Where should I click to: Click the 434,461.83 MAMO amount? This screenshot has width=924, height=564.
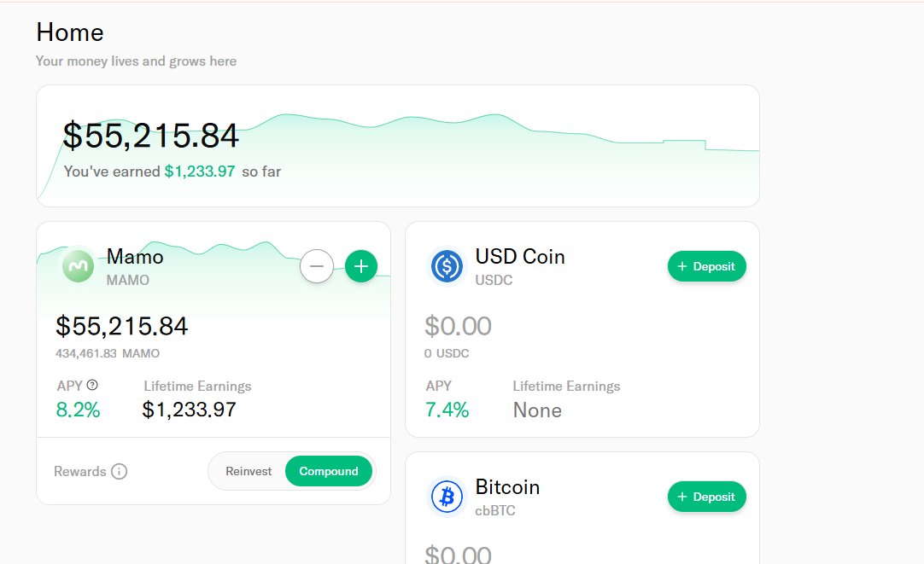point(108,353)
